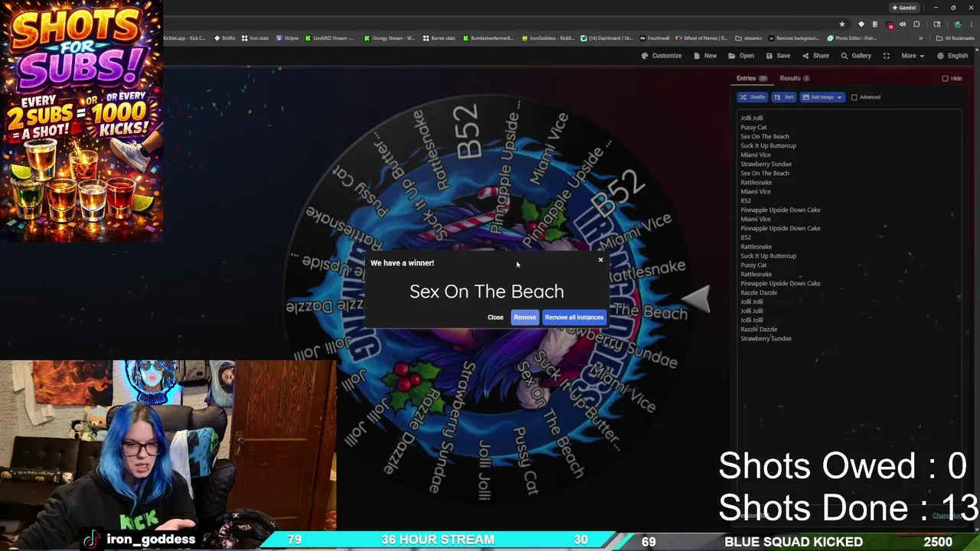
Task: Sort the wheel entries
Action: 784,97
